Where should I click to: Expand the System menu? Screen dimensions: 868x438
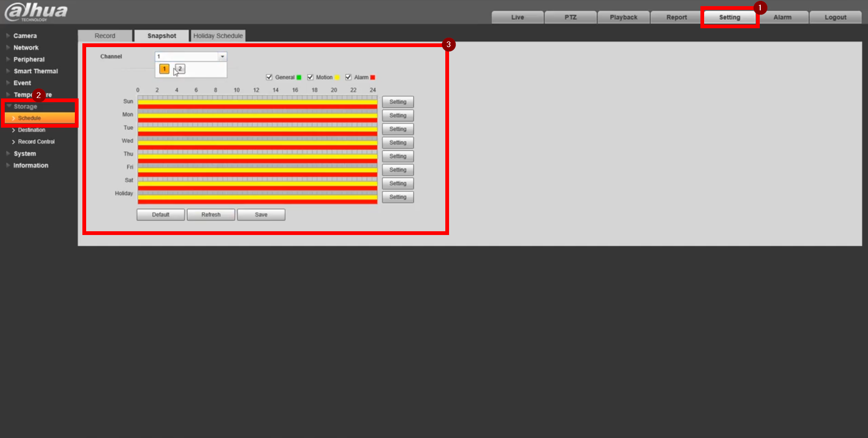click(x=24, y=154)
